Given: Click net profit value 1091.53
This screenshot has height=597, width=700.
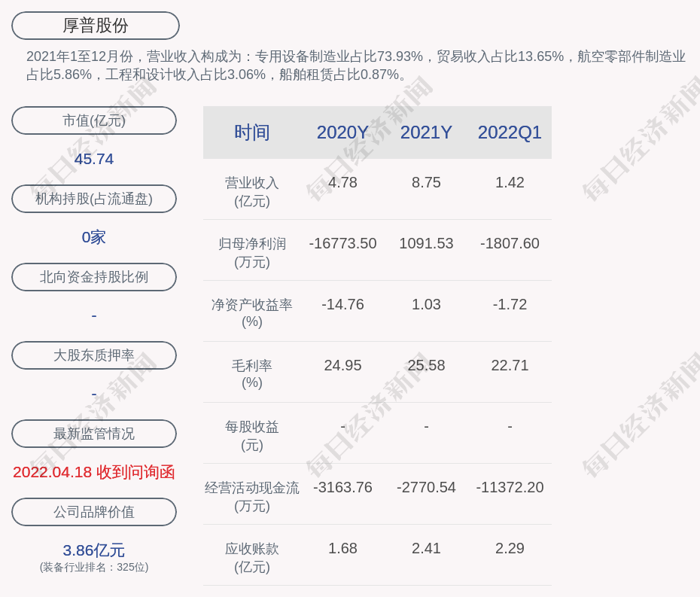Looking at the screenshot, I should point(426,243).
